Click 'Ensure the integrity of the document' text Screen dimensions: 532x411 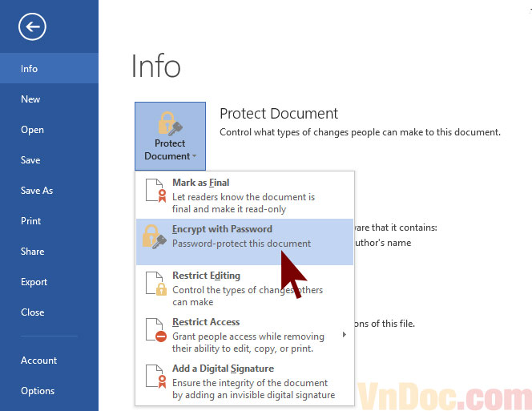click(x=250, y=383)
